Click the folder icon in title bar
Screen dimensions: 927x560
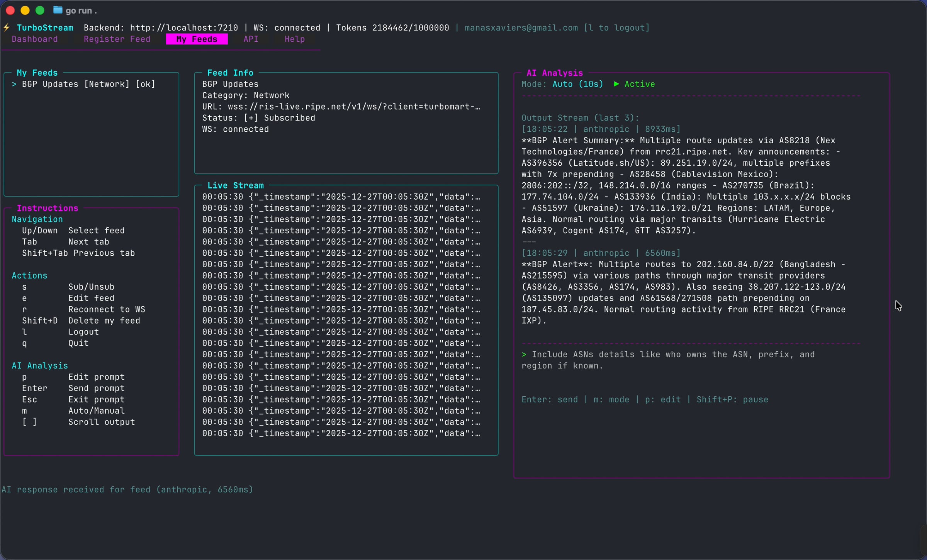(x=58, y=10)
